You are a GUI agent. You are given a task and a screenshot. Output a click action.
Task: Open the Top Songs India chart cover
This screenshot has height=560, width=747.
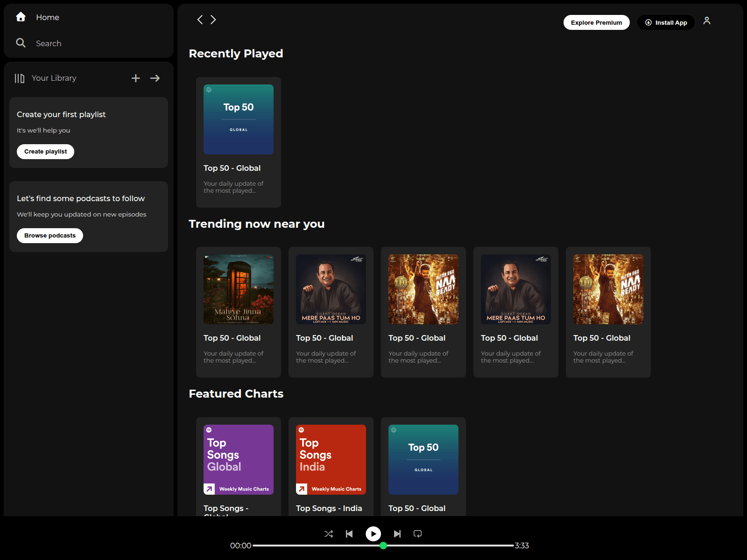[x=331, y=460]
